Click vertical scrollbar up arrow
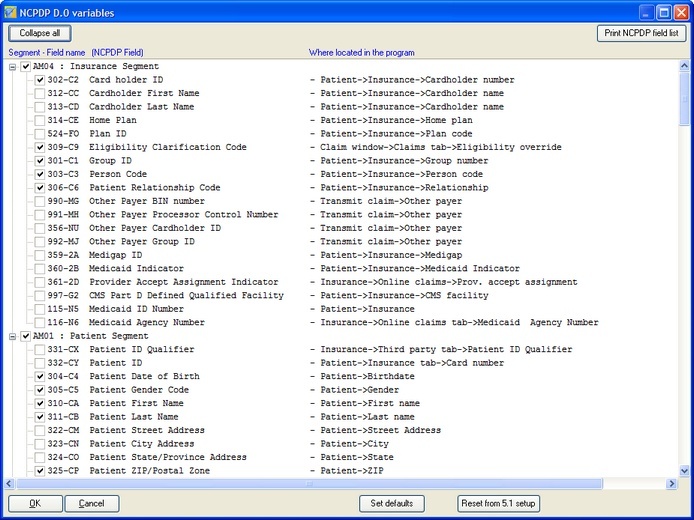694x520 pixels. click(x=684, y=66)
